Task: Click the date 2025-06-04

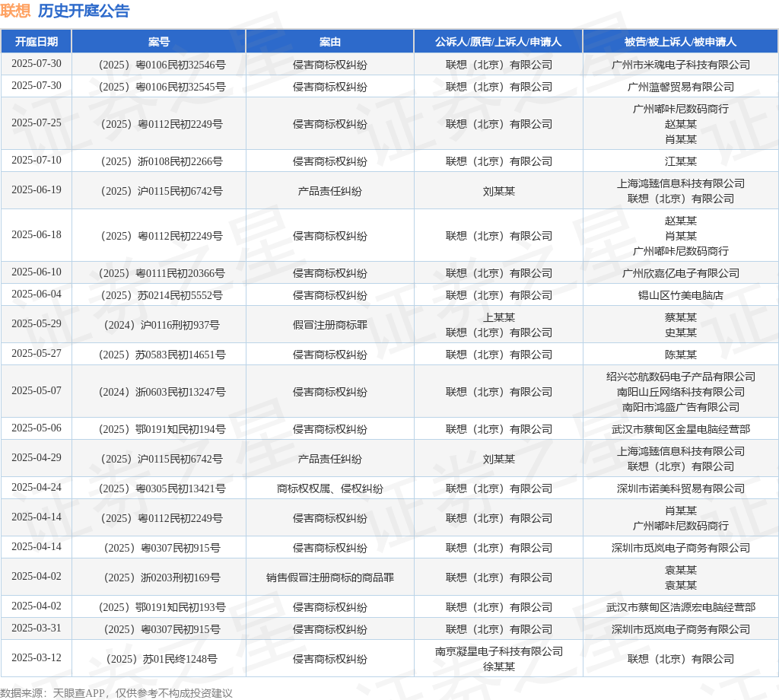Action: (37, 294)
